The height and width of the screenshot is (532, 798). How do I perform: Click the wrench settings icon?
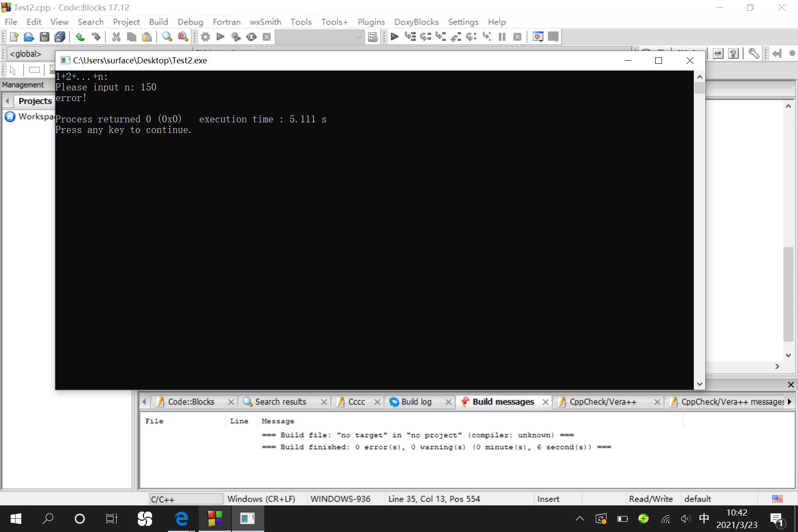pos(754,54)
